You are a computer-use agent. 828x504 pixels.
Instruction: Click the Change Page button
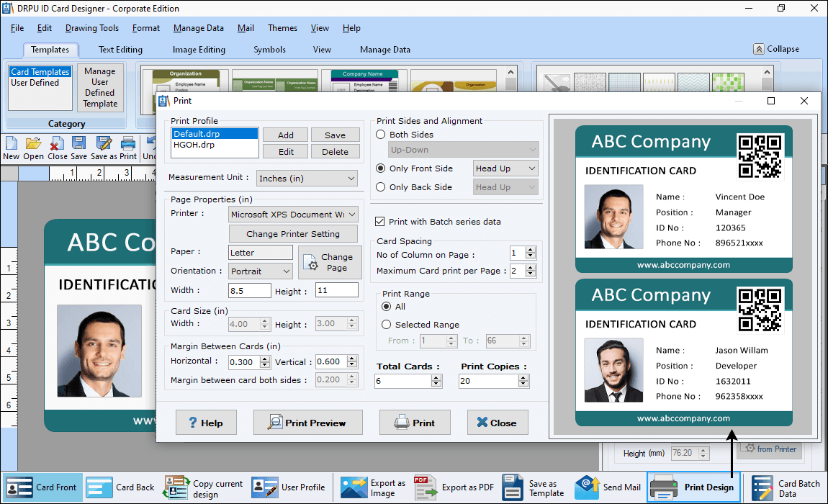[x=330, y=262]
